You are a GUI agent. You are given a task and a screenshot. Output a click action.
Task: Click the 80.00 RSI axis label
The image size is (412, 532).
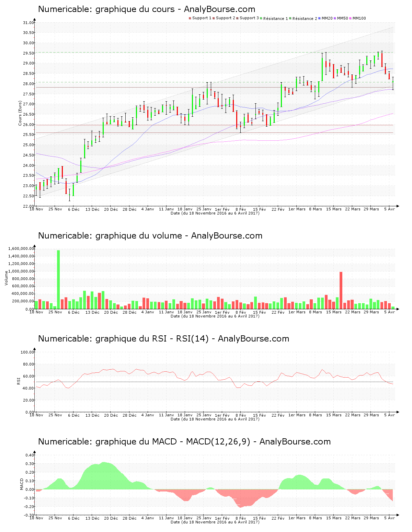point(28,364)
